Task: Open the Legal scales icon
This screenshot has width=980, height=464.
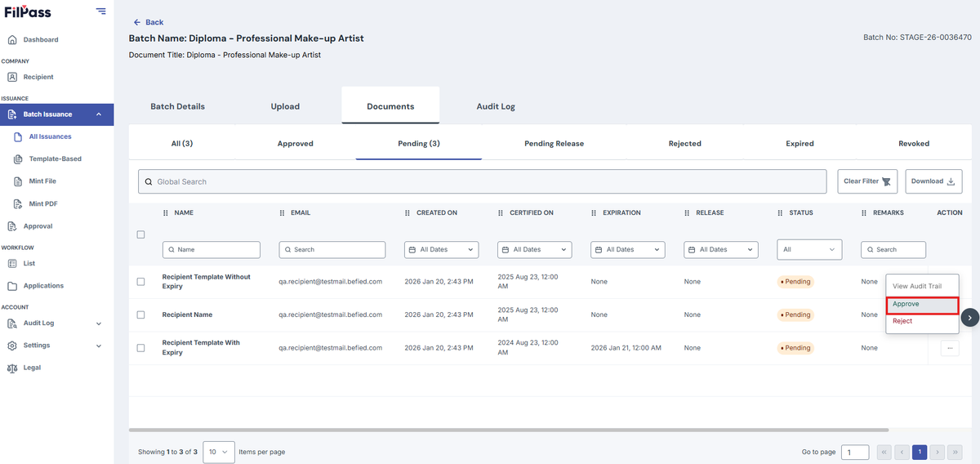Action: click(12, 368)
